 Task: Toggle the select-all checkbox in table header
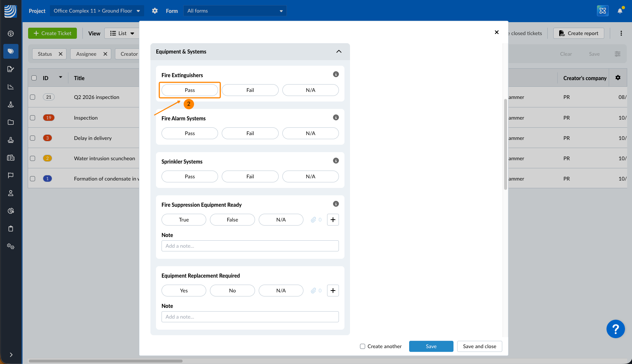[34, 78]
